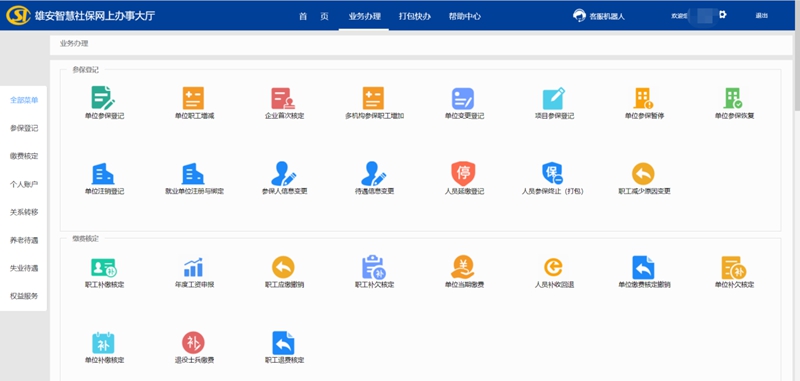Open 职工减少原因变更 arrow icon
This screenshot has width=800, height=381.
tap(643, 174)
